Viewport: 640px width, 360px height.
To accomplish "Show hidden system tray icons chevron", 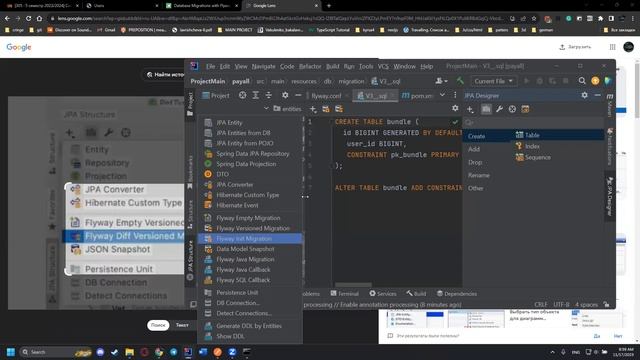I will 552,352.
